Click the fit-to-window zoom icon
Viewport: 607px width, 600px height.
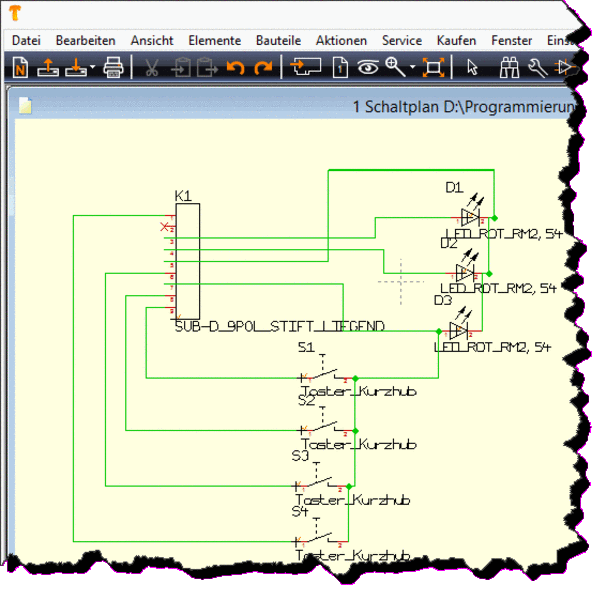[x=433, y=68]
